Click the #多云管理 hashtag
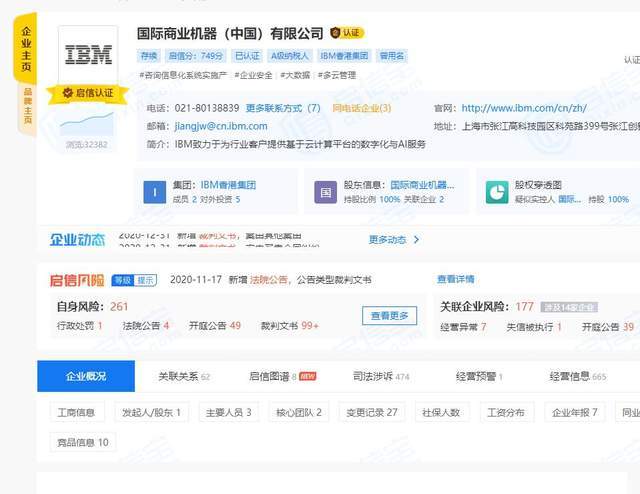The width and height of the screenshot is (640, 494). 337,75
